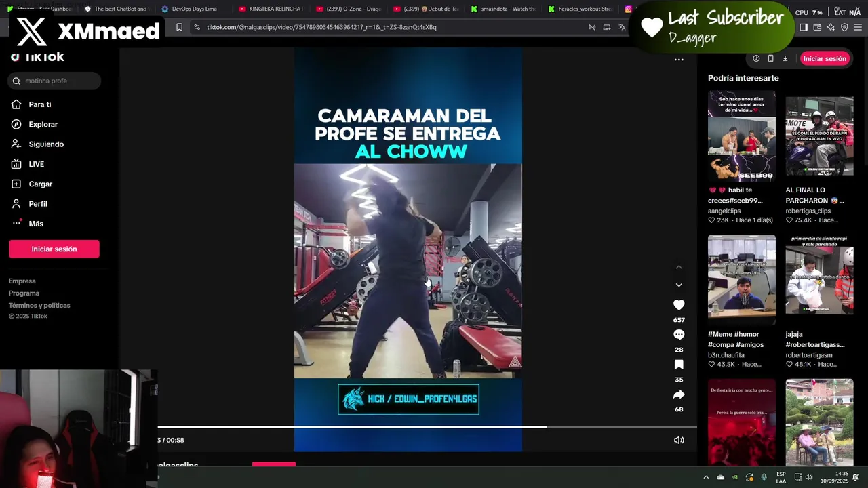The width and height of the screenshot is (868, 488).
Task: Go to next video with down chevron
Action: coord(679,285)
